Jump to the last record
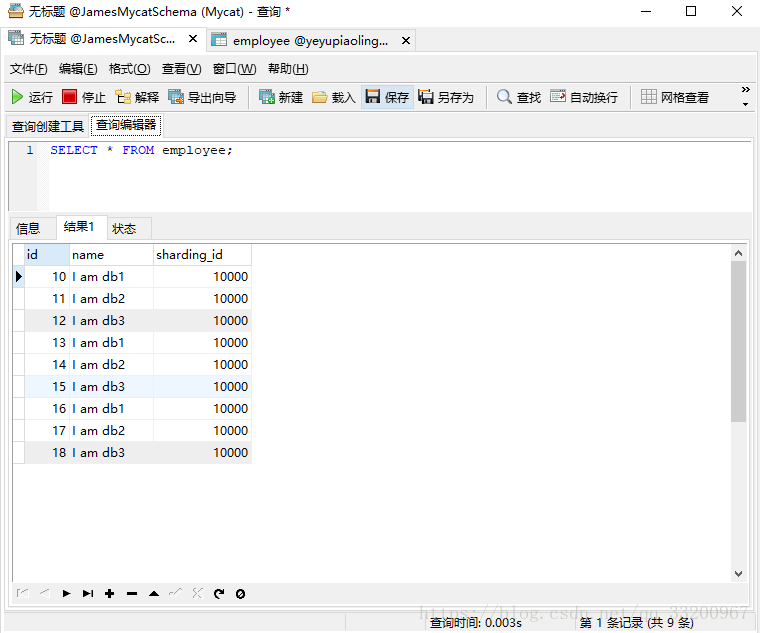 click(x=88, y=593)
